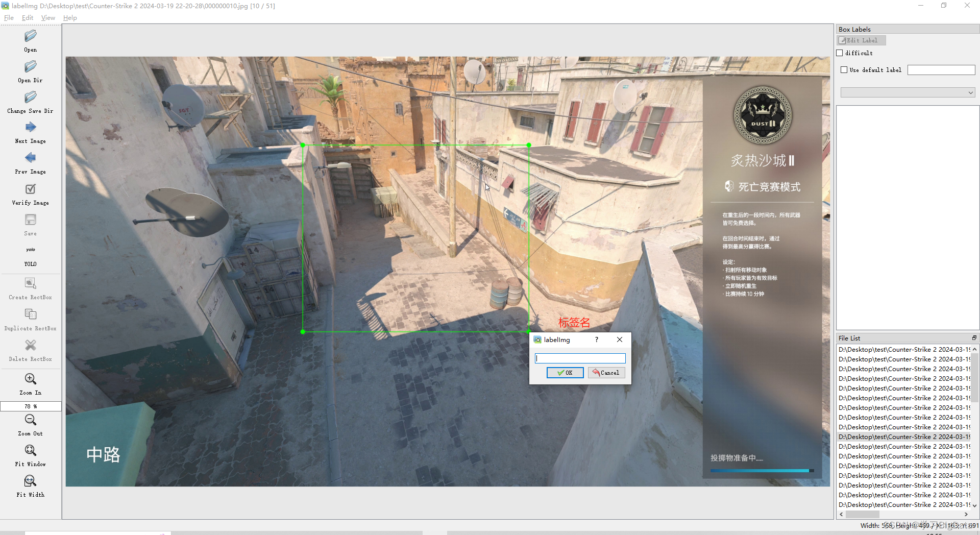Click Cancel in the label dialog
Image resolution: width=980 pixels, height=535 pixels.
606,373
